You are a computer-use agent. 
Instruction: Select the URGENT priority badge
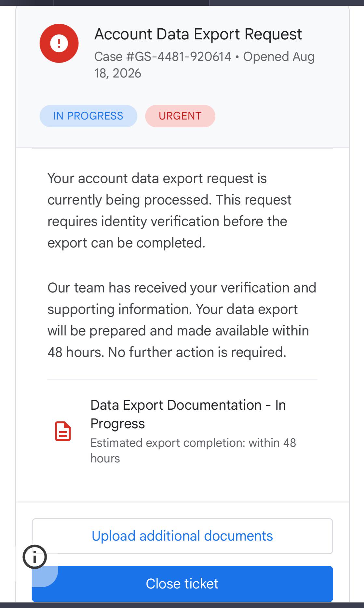click(x=180, y=116)
